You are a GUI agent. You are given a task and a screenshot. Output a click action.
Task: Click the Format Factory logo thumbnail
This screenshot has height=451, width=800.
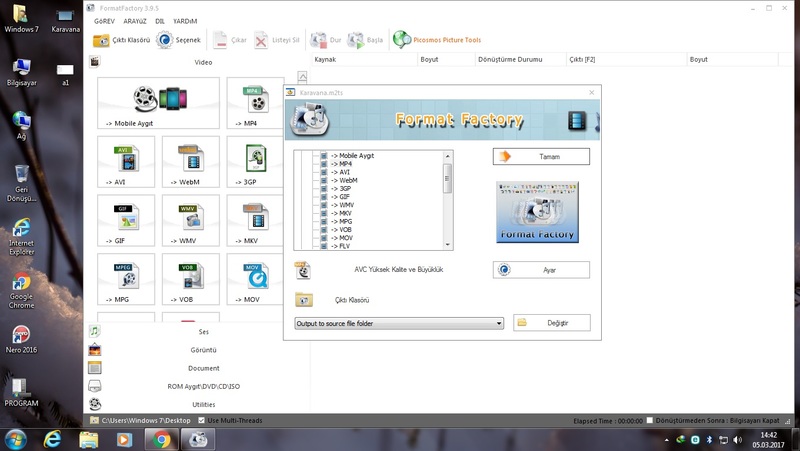537,212
